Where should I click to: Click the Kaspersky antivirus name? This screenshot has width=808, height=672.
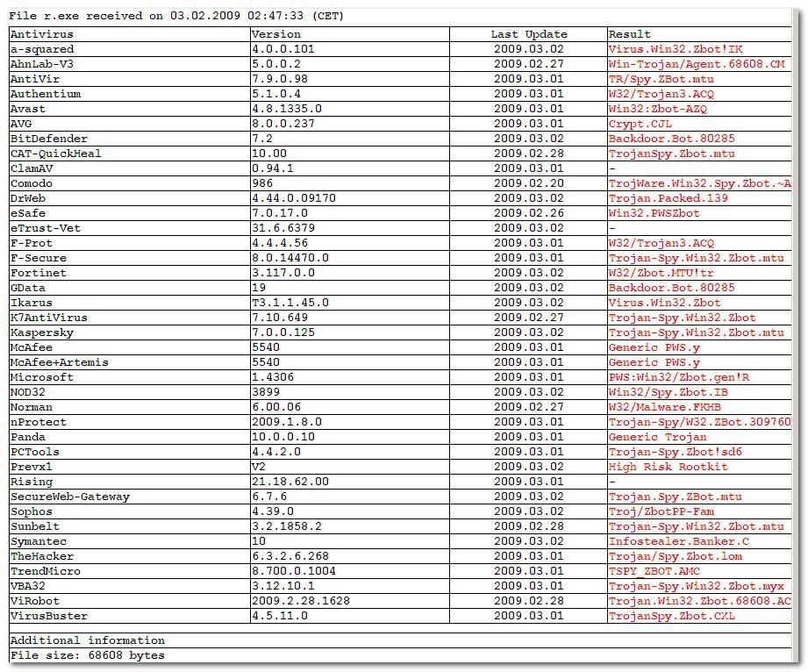coord(42,332)
